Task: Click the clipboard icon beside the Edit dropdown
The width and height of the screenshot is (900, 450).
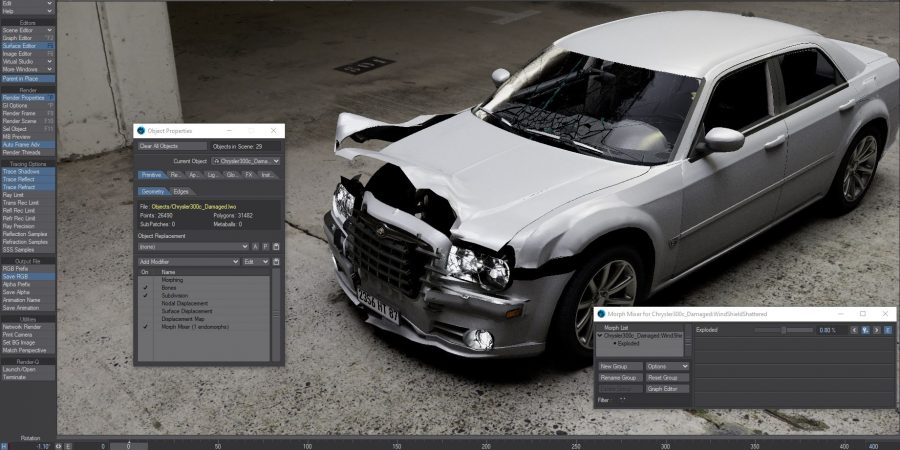Action: click(276, 262)
